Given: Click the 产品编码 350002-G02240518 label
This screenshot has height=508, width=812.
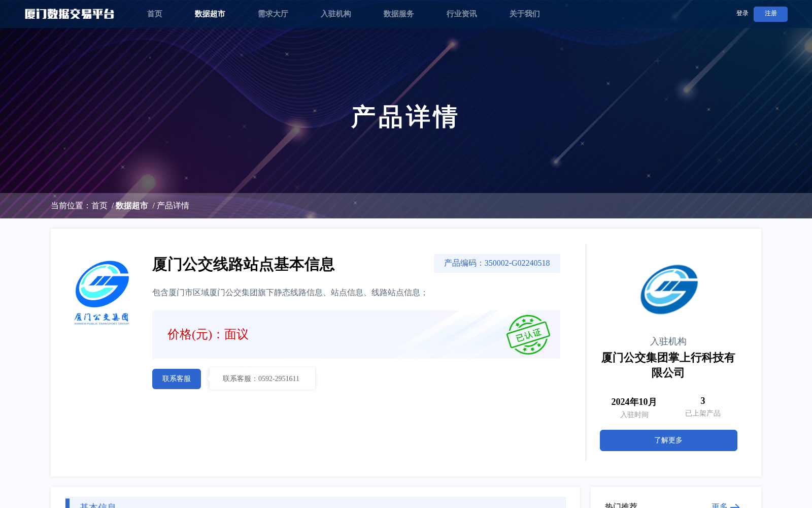Looking at the screenshot, I should (497, 263).
